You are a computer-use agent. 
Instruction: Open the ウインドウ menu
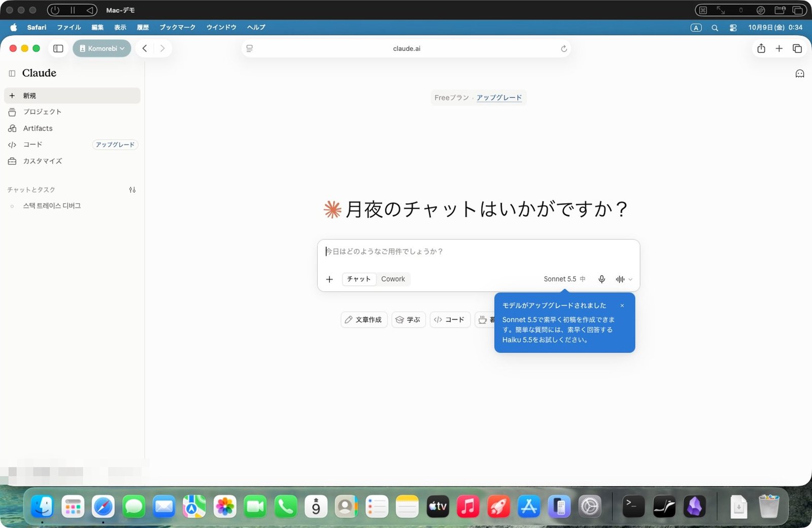click(222, 27)
